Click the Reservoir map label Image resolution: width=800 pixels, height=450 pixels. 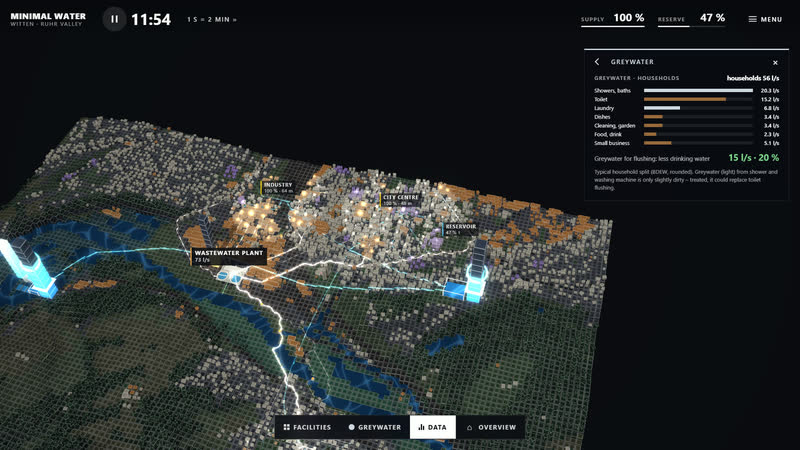click(x=460, y=229)
